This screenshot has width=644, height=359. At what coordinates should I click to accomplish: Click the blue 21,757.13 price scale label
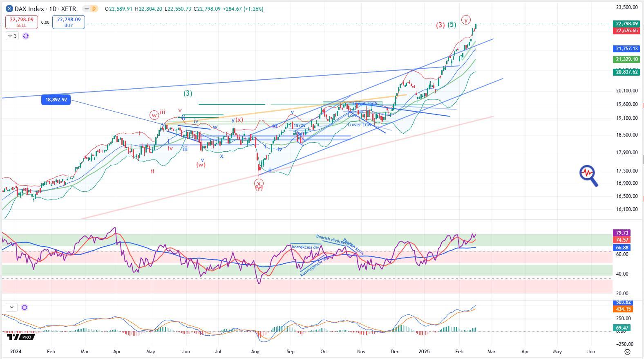click(x=627, y=49)
